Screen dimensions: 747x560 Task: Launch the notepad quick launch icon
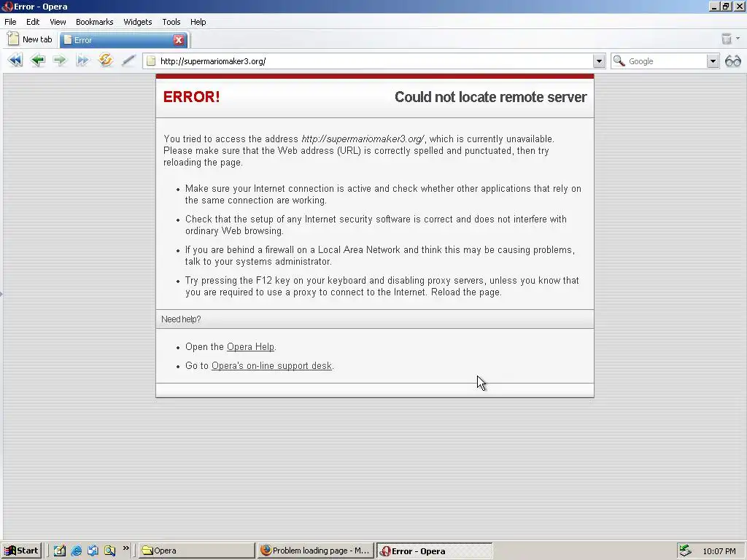pos(60,551)
